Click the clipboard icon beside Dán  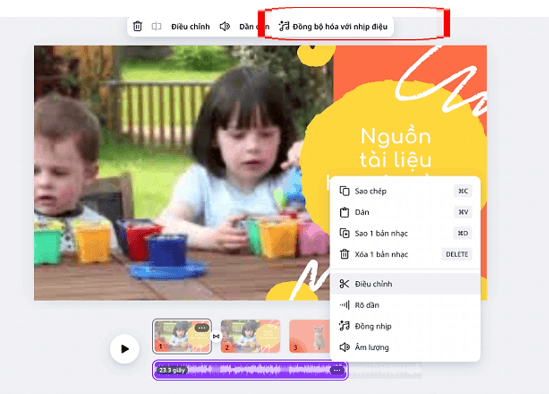(x=344, y=212)
